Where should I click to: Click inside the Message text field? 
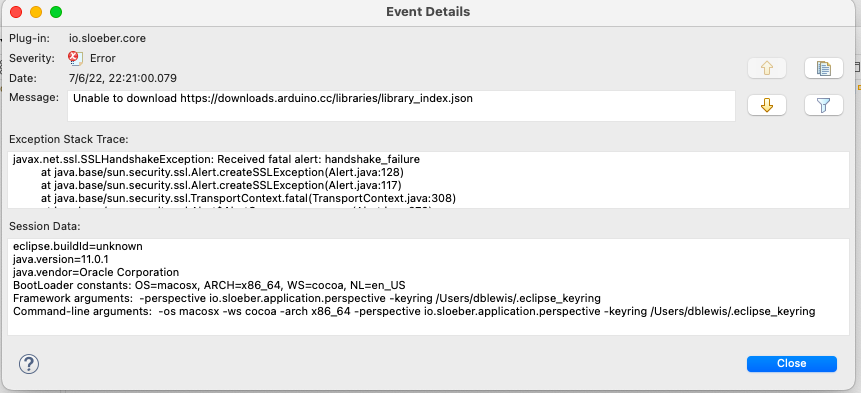[401, 106]
